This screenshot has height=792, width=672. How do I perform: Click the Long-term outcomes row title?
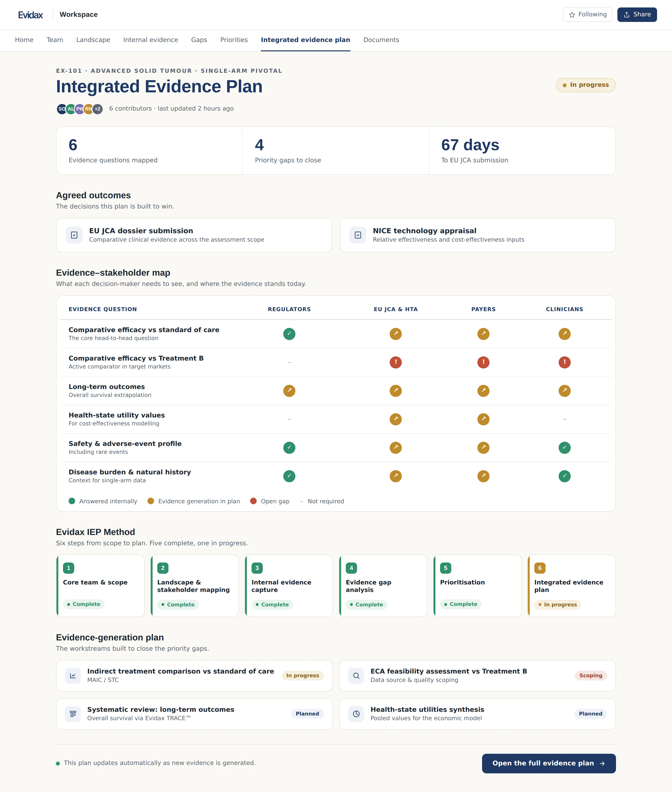(x=107, y=387)
